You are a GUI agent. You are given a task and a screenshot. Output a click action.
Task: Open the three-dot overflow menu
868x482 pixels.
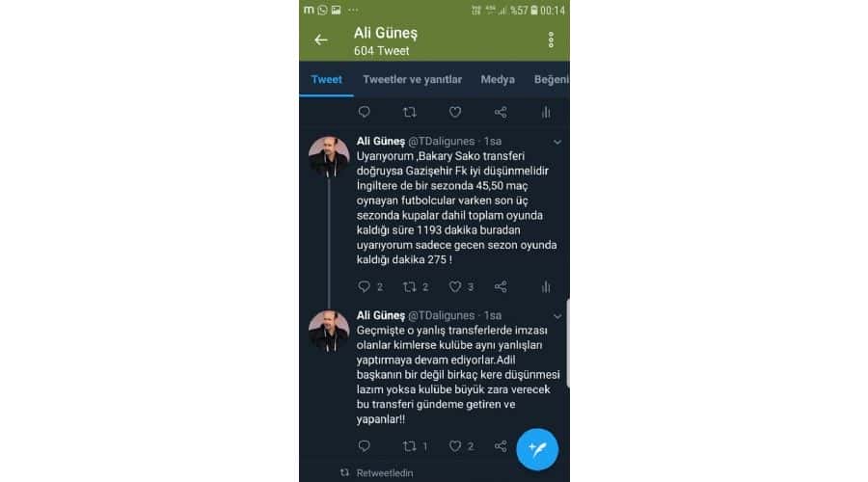click(551, 40)
